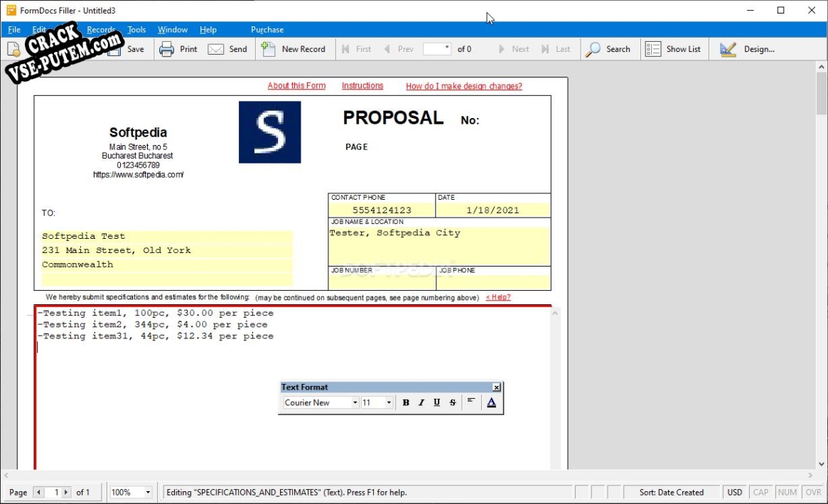828x504 pixels.
Task: Go to the Next record
Action: (514, 49)
